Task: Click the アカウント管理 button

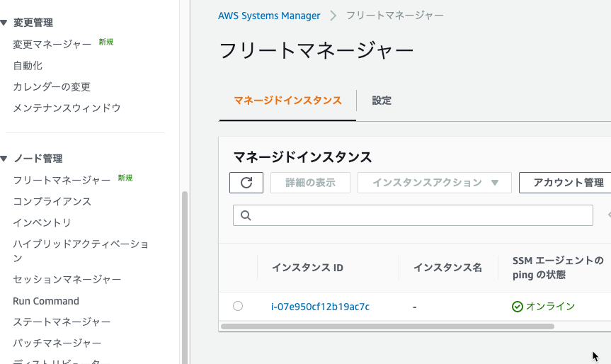Action: click(x=565, y=183)
